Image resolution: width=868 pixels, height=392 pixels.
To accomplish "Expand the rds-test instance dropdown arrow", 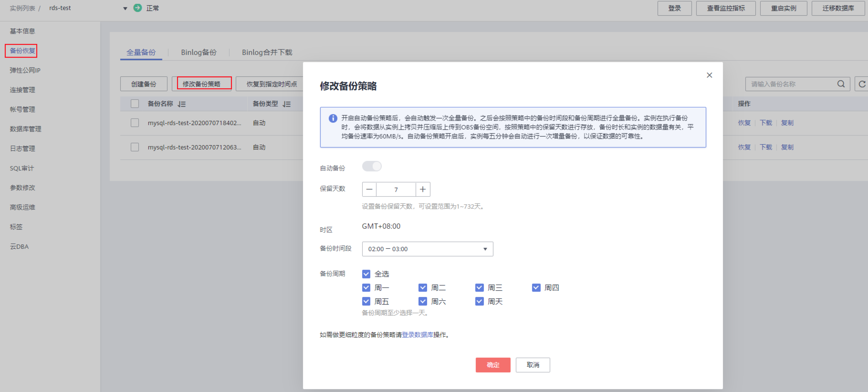I will [x=125, y=8].
